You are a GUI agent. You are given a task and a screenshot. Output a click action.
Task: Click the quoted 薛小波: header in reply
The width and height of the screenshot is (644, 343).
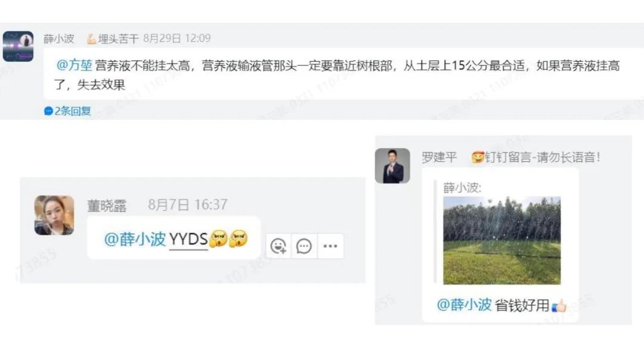coord(462,188)
